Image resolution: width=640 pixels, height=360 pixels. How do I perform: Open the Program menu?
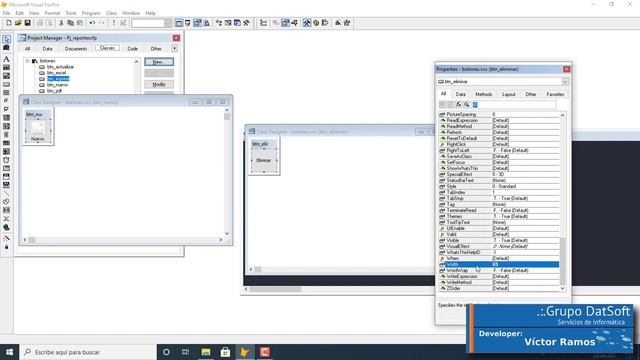(91, 13)
